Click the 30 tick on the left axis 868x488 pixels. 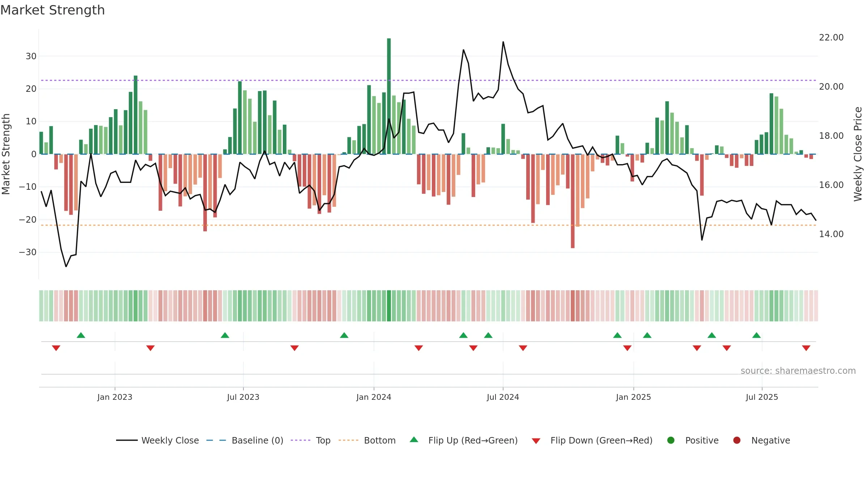click(31, 56)
